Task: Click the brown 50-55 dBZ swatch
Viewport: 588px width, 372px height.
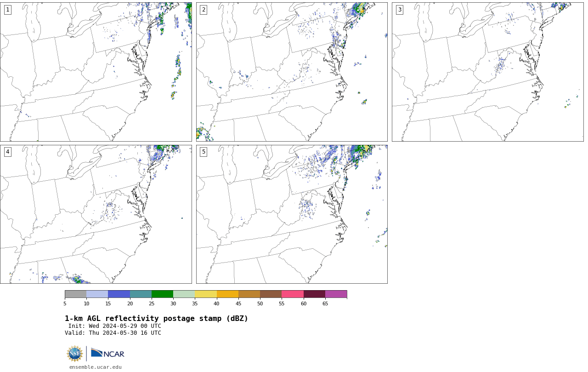Action: tap(271, 294)
